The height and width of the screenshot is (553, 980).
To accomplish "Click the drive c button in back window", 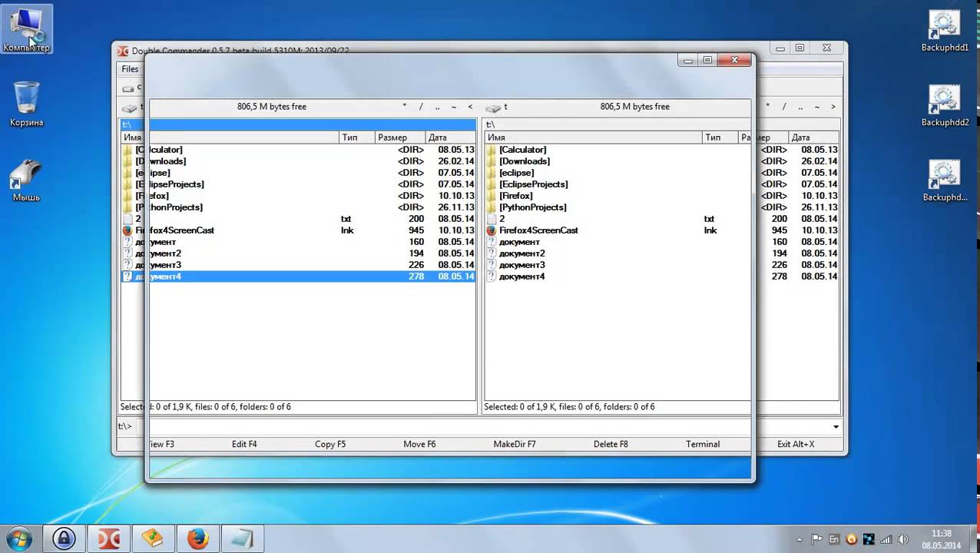I will pyautogui.click(x=132, y=88).
